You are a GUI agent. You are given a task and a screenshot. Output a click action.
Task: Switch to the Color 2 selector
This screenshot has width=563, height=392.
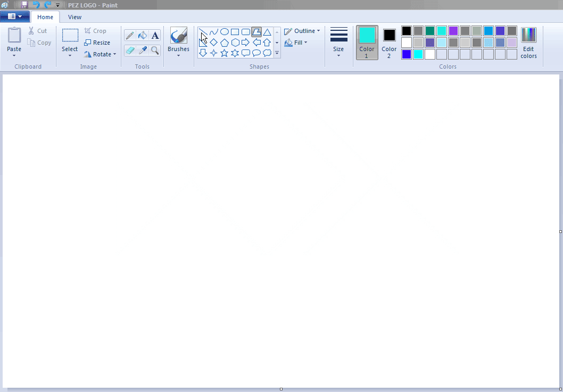pos(389,43)
